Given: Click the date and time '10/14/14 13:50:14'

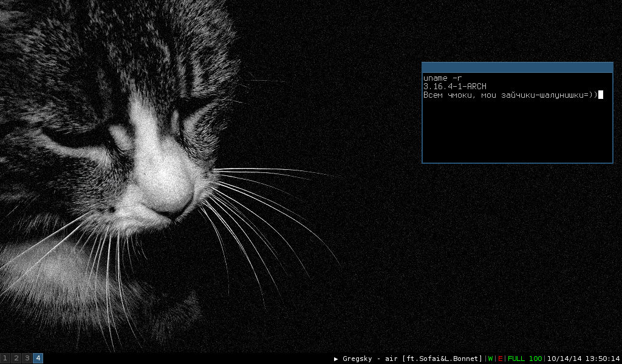Looking at the screenshot, I should [583, 359].
